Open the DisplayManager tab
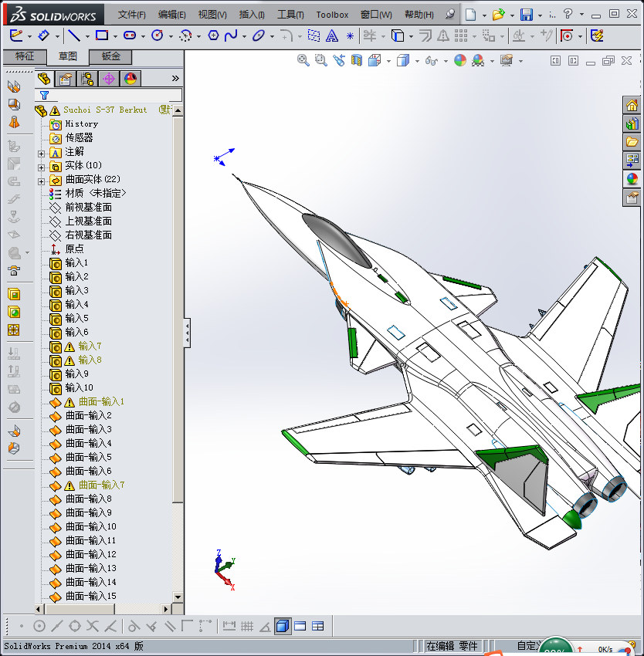This screenshot has width=644, height=656. point(130,79)
